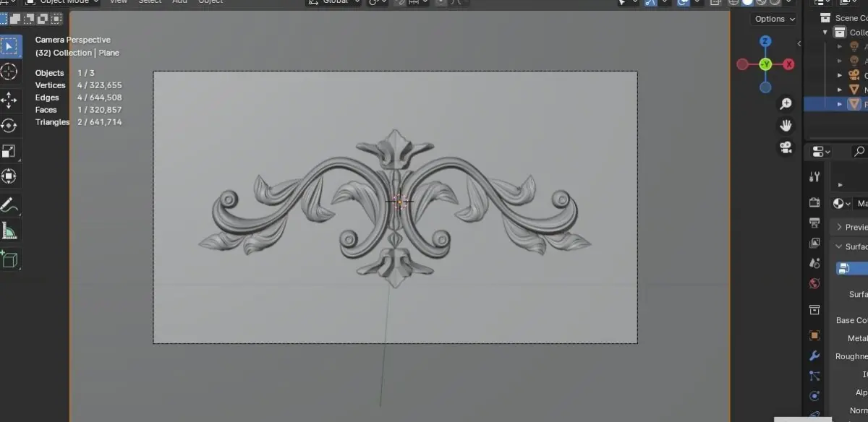Expand the selected Plane row in outliner

[840, 104]
